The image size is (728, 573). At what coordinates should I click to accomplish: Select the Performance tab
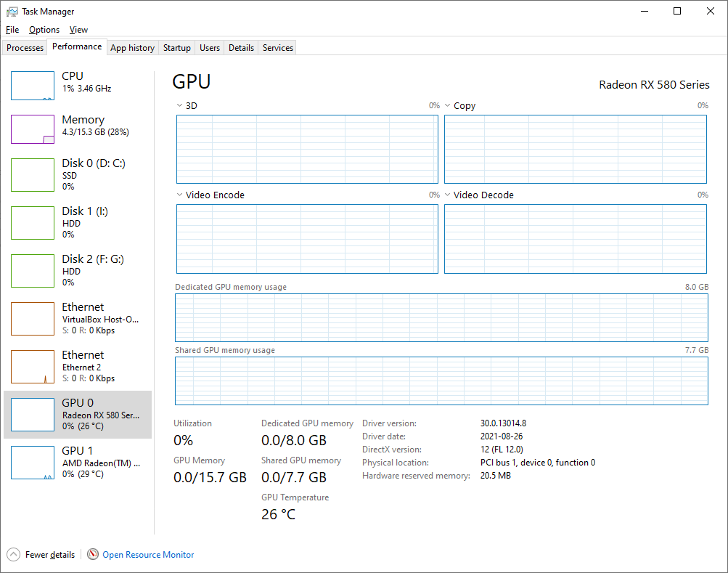click(x=77, y=46)
